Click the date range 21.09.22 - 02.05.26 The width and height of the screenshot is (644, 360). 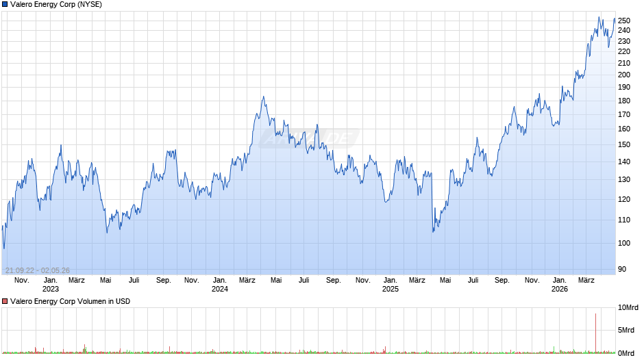pyautogui.click(x=38, y=270)
